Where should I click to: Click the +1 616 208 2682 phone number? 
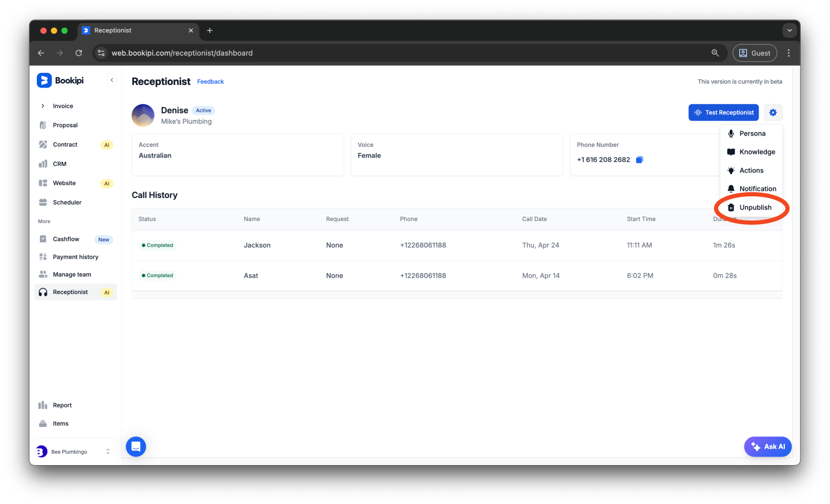click(x=603, y=160)
